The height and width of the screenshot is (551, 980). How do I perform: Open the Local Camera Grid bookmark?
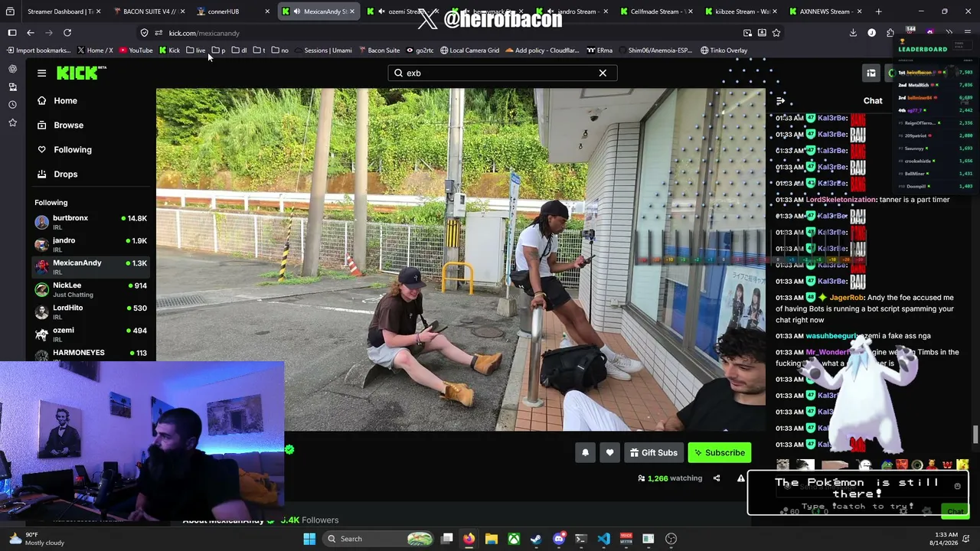coord(469,51)
